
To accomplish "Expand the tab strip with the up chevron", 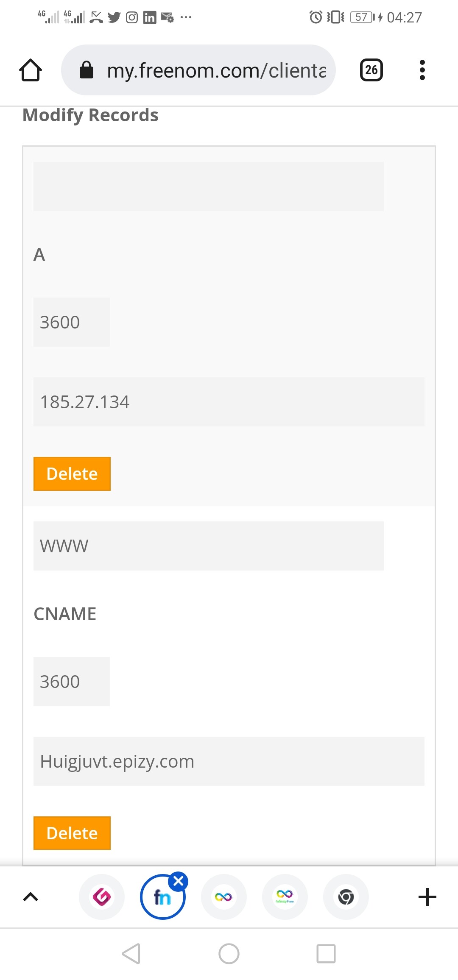I will (31, 897).
